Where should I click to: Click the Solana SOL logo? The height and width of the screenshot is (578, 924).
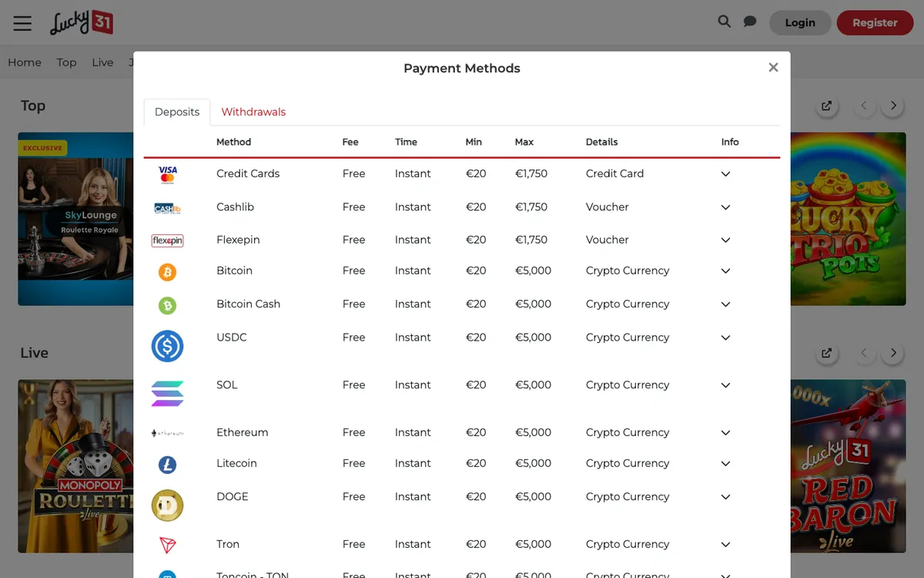[167, 394]
